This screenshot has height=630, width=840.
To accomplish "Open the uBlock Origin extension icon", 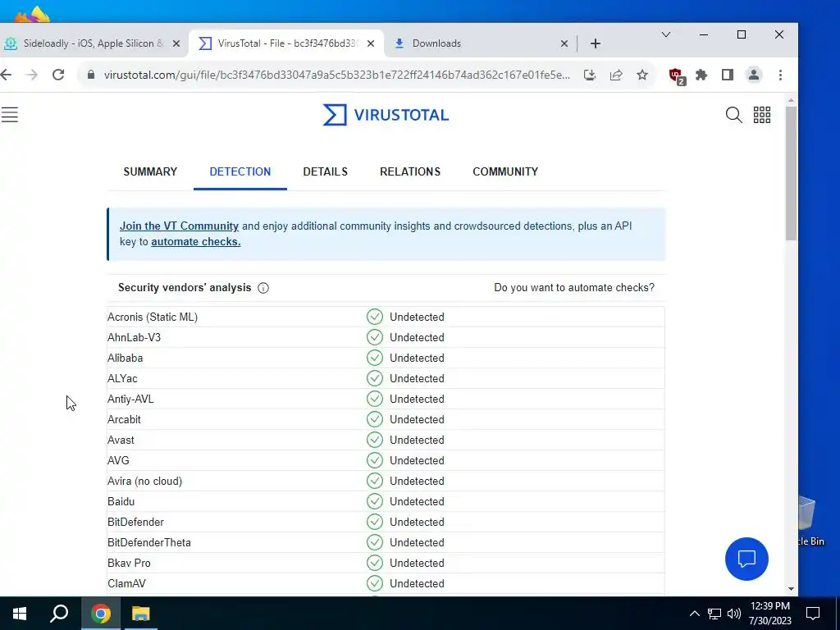I will tap(677, 75).
